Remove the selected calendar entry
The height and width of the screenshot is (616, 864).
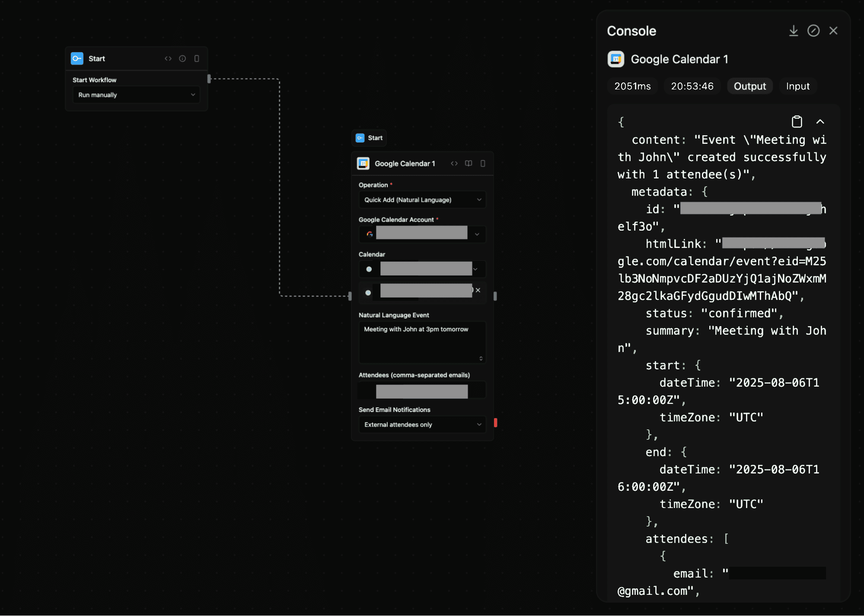coord(478,290)
